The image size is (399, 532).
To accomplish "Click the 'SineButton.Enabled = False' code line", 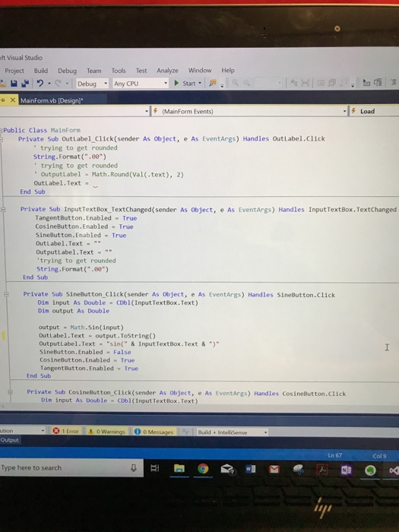I will tap(85, 352).
